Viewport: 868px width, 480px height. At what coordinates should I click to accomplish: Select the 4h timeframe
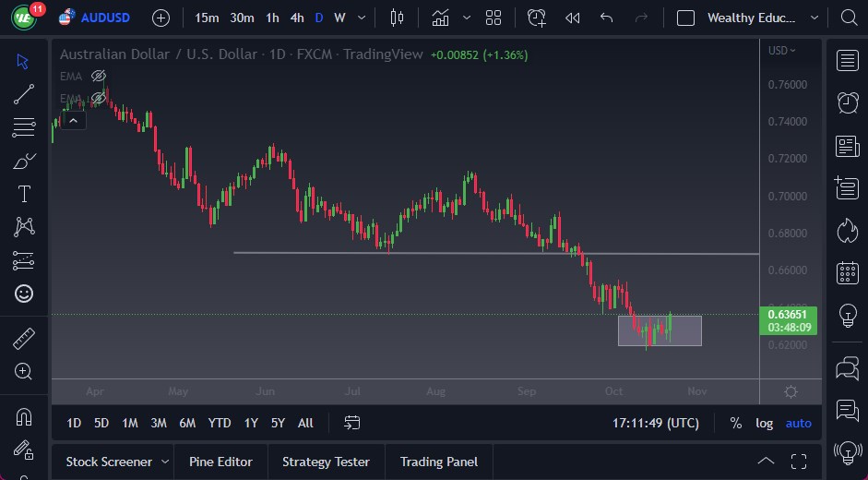pos(296,18)
